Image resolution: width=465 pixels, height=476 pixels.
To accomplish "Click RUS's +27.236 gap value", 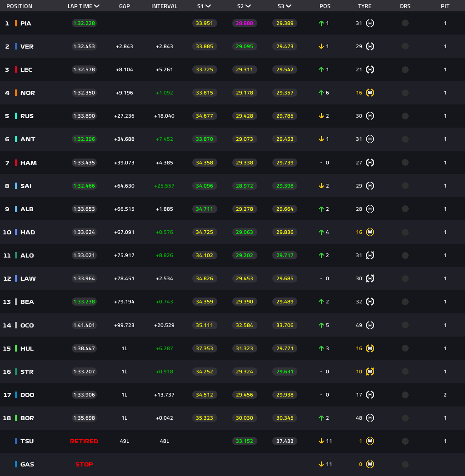I will (x=124, y=116).
